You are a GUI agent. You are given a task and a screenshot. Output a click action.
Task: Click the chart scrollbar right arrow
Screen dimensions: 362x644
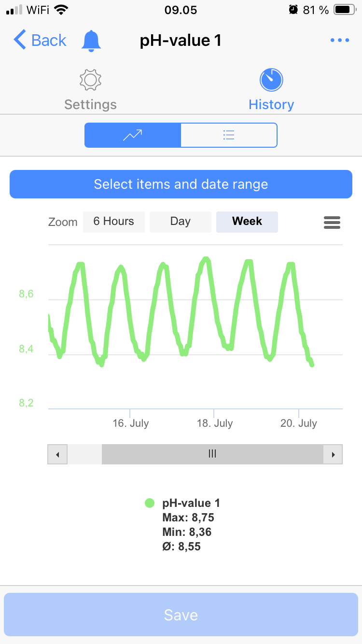(x=333, y=454)
